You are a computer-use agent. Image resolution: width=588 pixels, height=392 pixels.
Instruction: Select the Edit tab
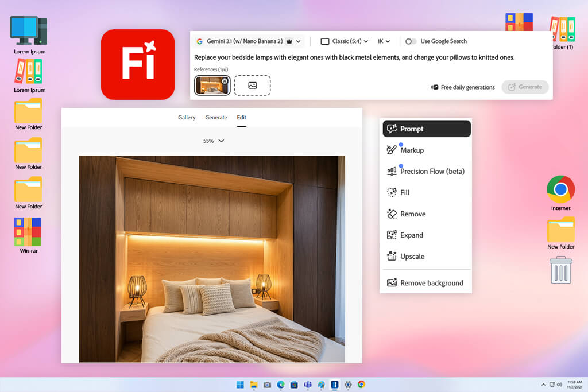pos(242,117)
